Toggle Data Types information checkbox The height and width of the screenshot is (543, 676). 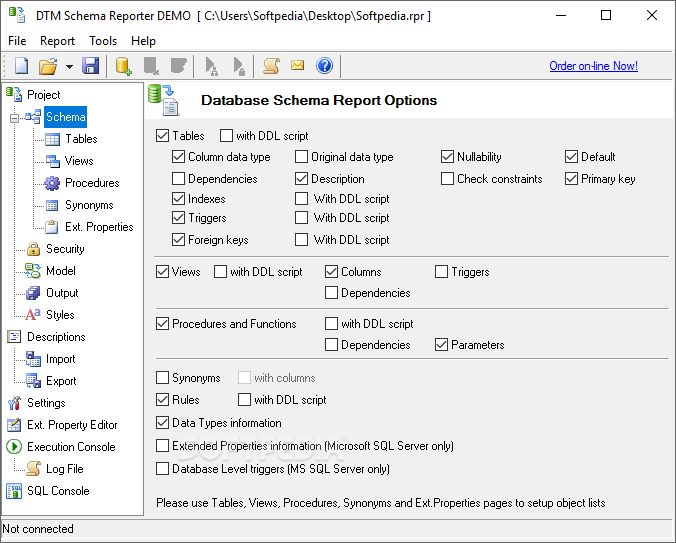(x=163, y=423)
